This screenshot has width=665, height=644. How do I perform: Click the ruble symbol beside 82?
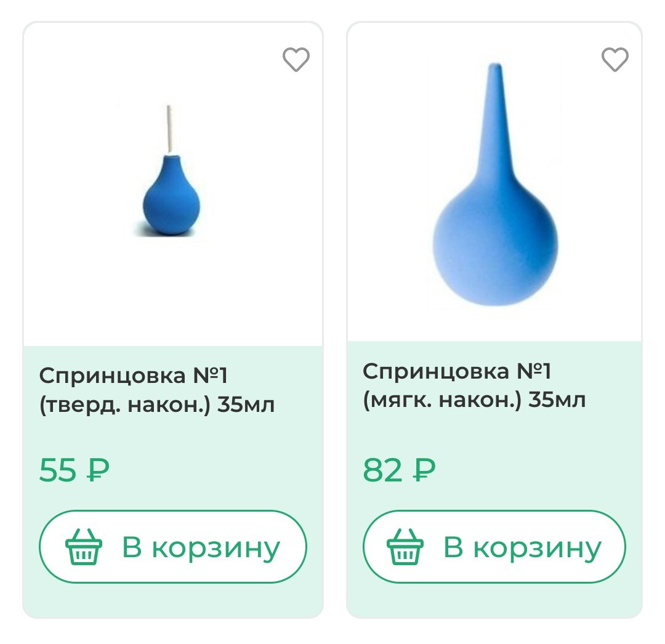coord(423,471)
